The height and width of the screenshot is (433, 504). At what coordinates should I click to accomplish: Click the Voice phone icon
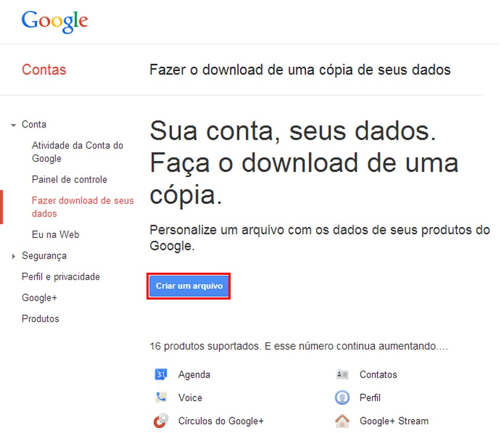click(x=161, y=398)
